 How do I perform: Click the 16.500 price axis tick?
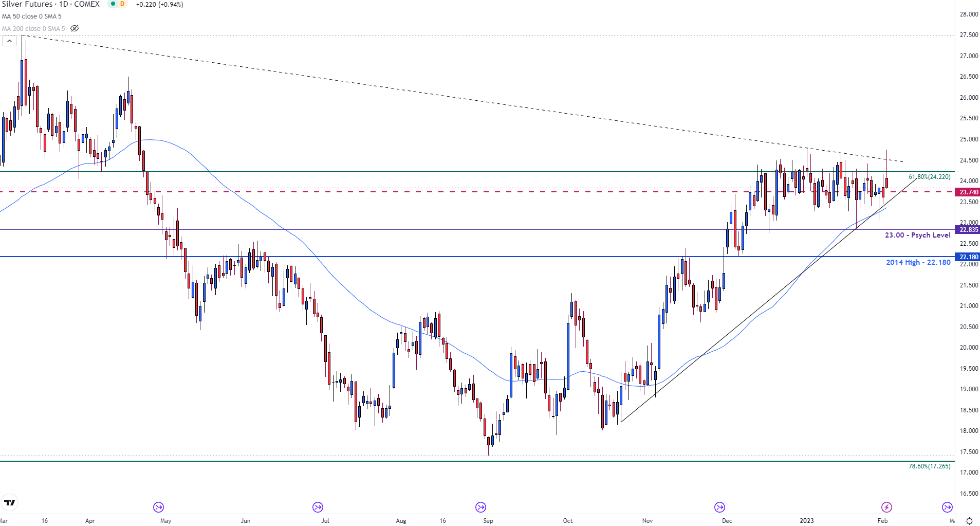[969, 494]
